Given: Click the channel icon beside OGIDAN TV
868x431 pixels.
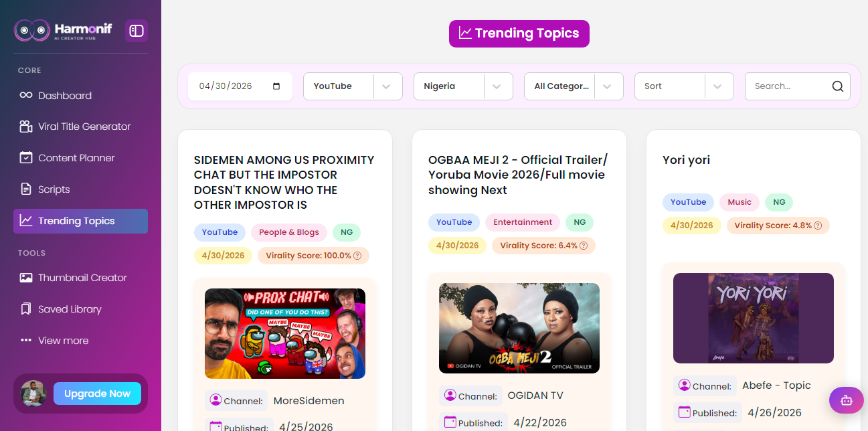Looking at the screenshot, I should click(x=450, y=396).
